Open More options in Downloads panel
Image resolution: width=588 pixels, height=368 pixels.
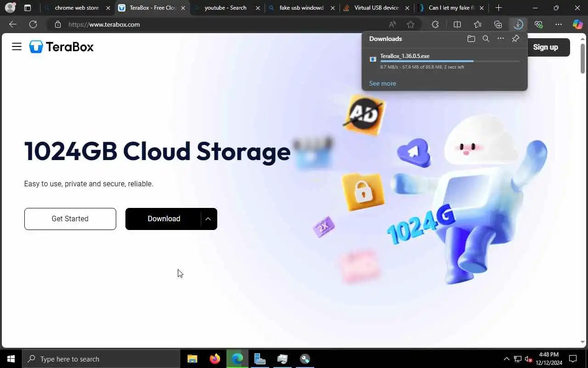coord(501,39)
